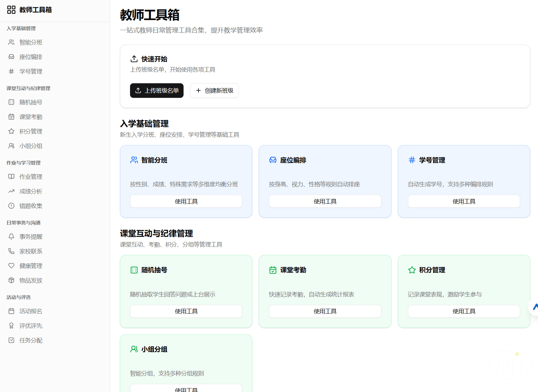Open 随机抽号 from the sidebar
Screen dimensions: 538x392
[30, 102]
